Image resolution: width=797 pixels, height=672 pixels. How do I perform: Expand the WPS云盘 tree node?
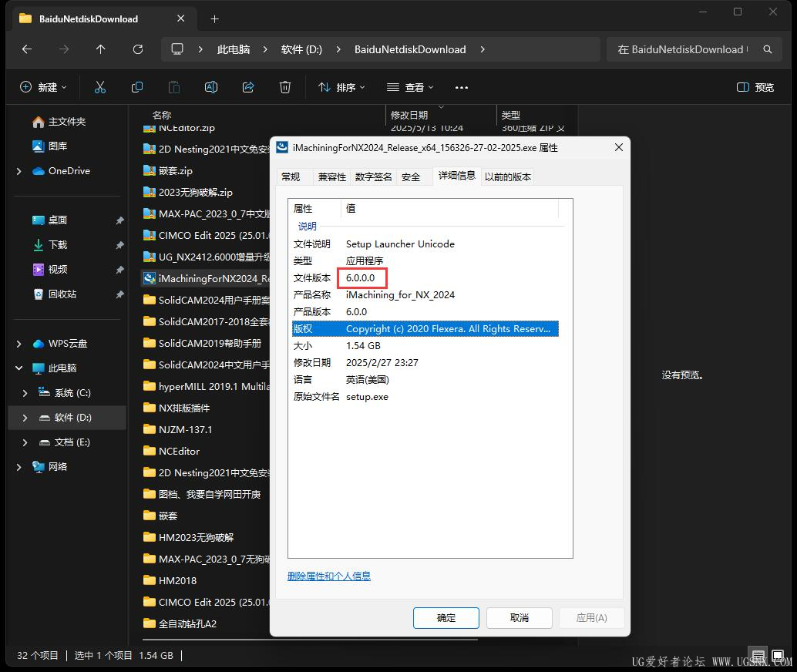[18, 344]
